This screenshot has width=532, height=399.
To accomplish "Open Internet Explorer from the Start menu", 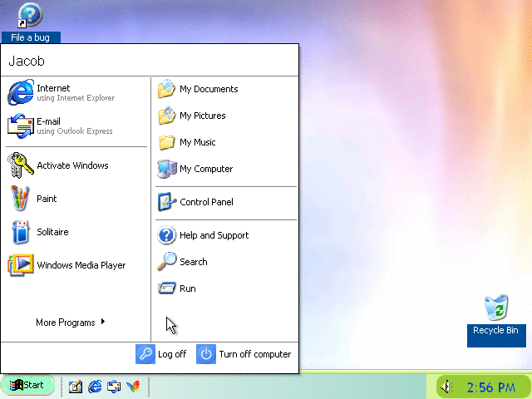I will point(76,92).
